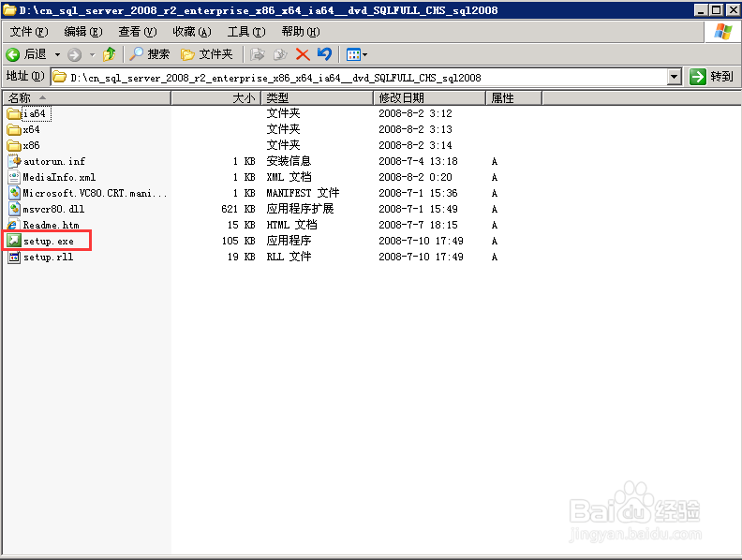Click the date 2008-7-7 18:15
The height and width of the screenshot is (560, 742).
tap(419, 225)
